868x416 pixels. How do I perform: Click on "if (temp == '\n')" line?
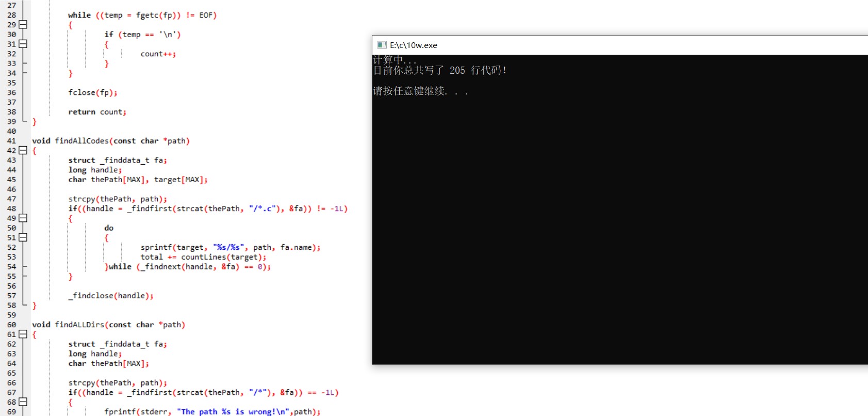pos(143,35)
